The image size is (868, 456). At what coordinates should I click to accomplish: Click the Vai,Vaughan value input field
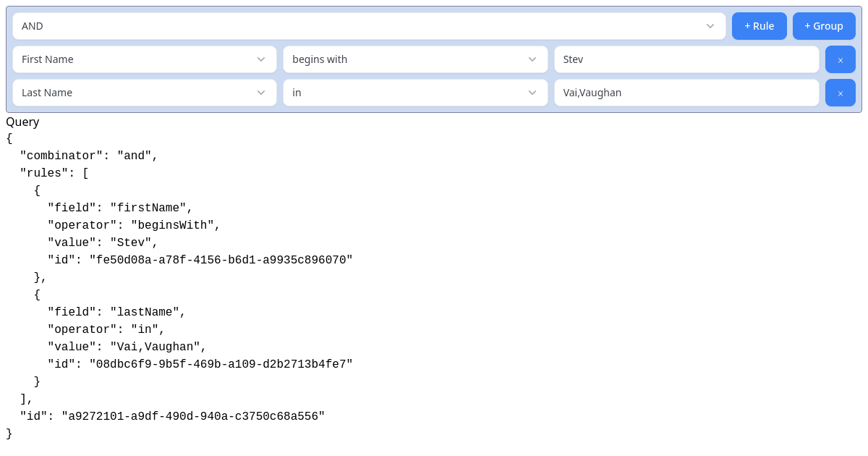[686, 93]
